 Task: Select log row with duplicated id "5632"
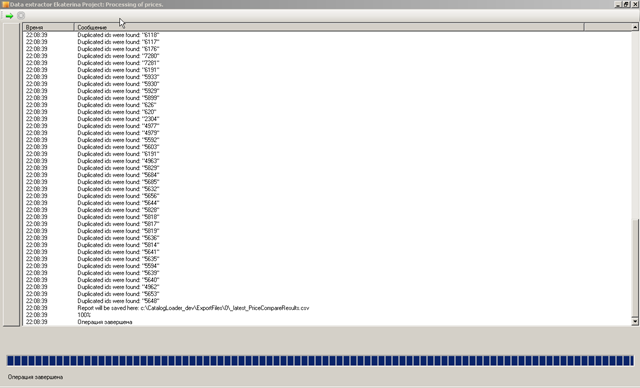tap(327, 189)
